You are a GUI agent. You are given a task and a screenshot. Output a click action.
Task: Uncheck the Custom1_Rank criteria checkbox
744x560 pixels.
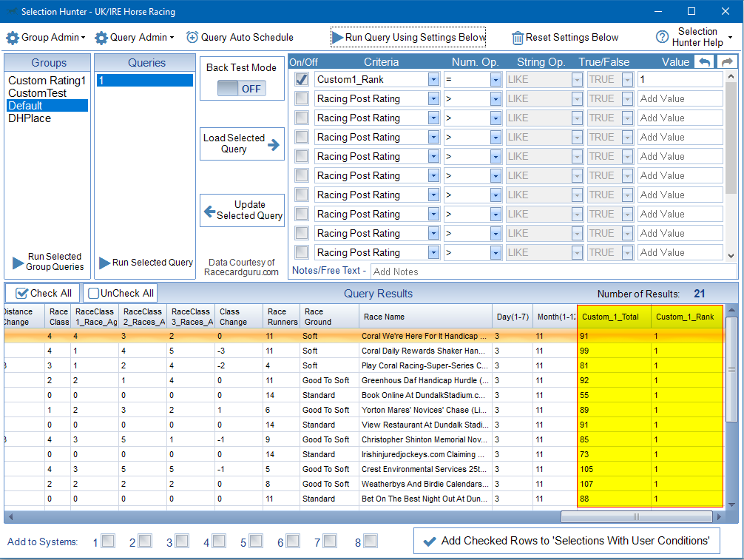[302, 79]
